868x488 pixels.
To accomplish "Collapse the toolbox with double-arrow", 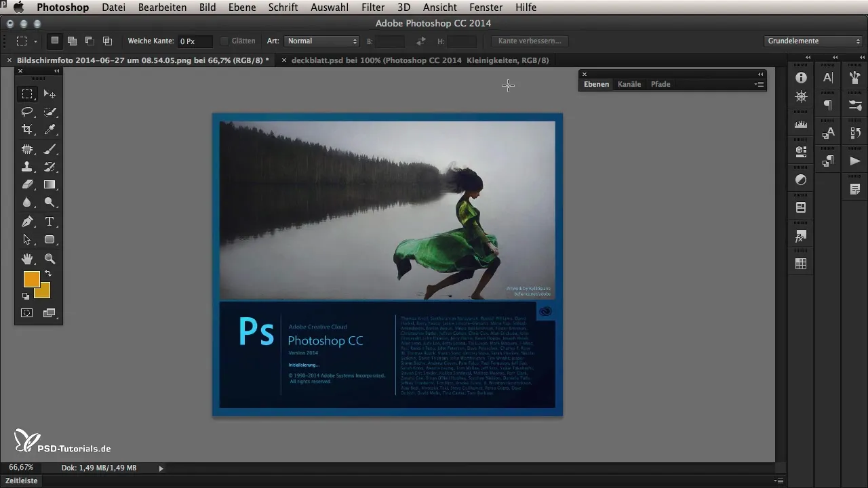I will click(x=56, y=70).
